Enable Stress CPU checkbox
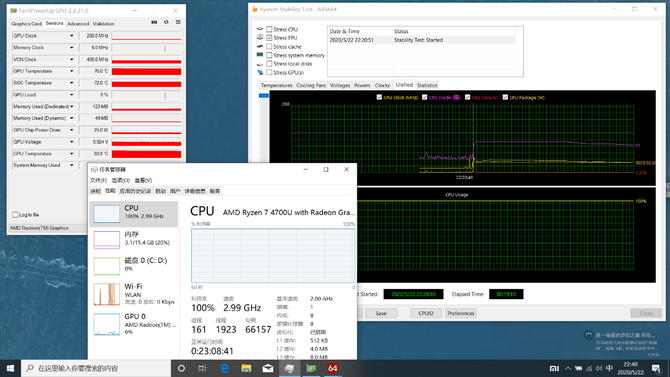This screenshot has height=377, width=670. pos(269,29)
